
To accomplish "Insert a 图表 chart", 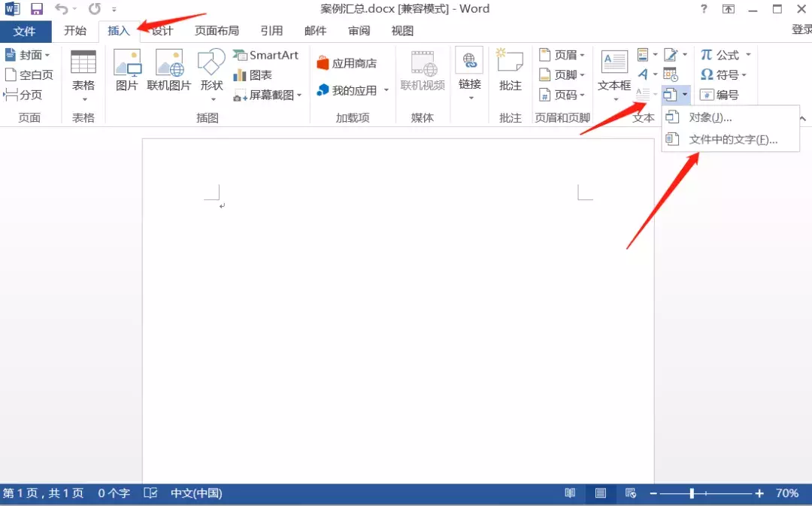I will click(x=253, y=75).
